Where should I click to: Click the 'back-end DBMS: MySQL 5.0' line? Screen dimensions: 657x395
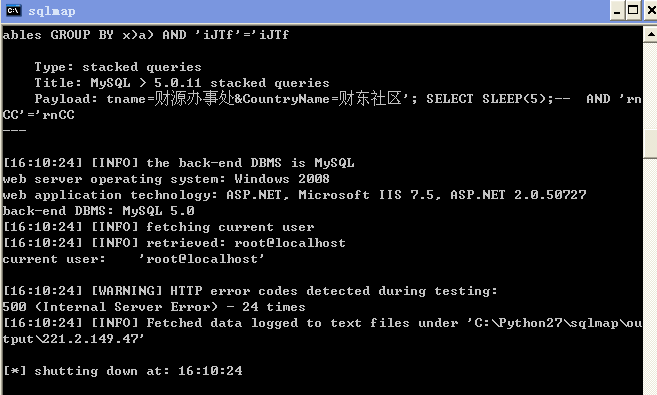point(98,211)
